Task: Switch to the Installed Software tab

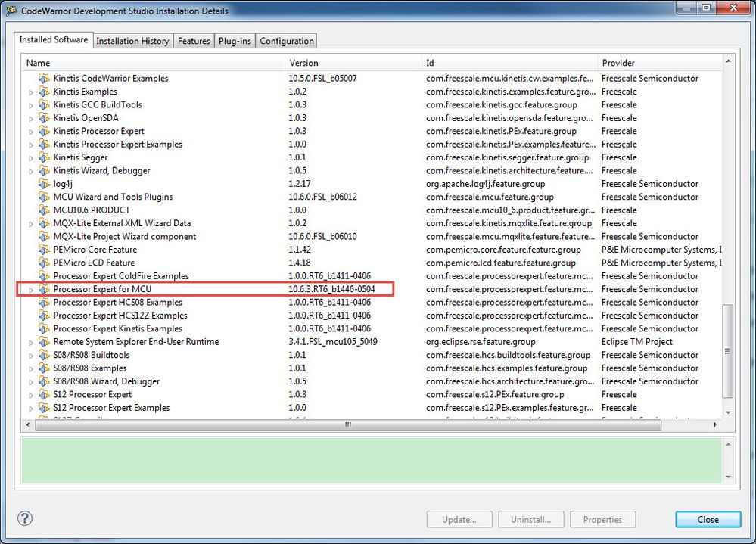Action: click(53, 39)
